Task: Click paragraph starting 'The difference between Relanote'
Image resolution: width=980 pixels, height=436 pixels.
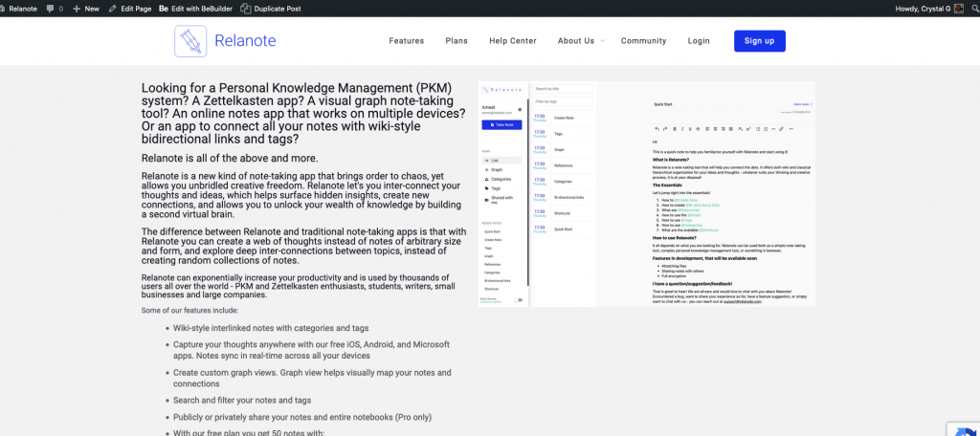Action: click(x=303, y=246)
